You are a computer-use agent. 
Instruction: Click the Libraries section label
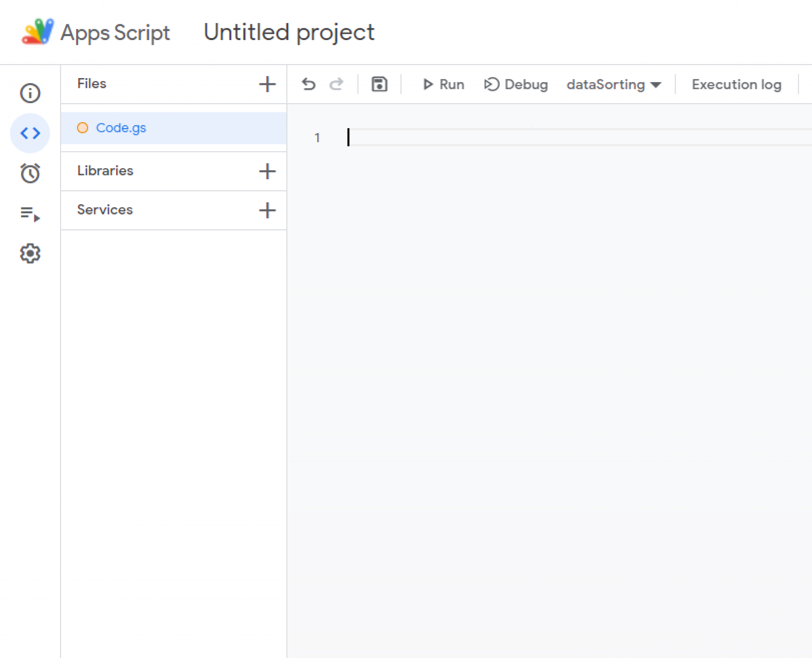[x=105, y=171]
